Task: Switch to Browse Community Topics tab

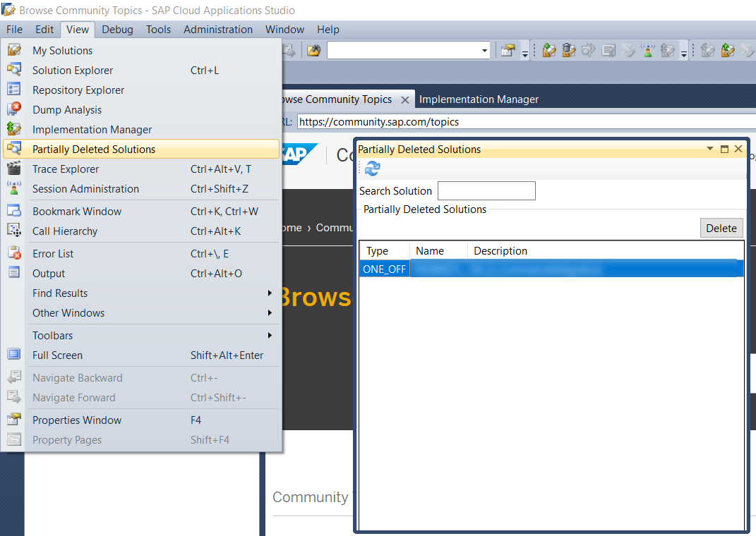Action: click(x=337, y=99)
